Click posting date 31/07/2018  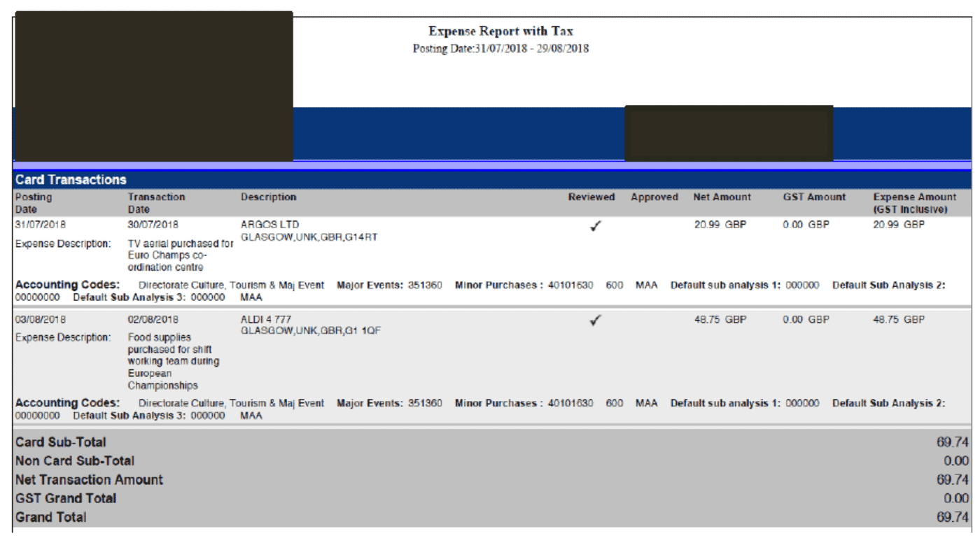coord(41,225)
